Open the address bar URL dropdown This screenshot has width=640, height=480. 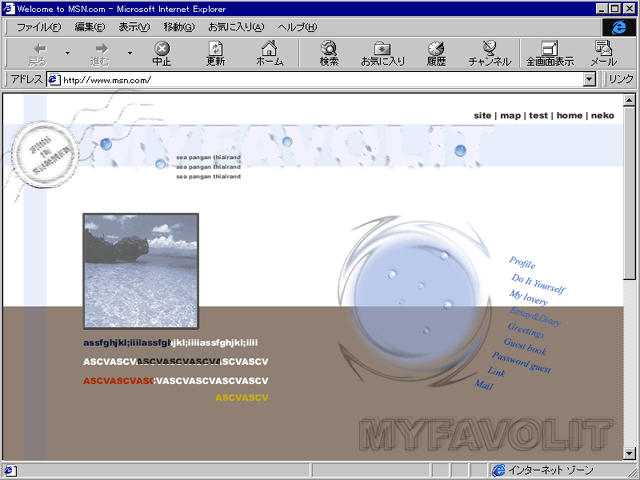pyautogui.click(x=589, y=80)
